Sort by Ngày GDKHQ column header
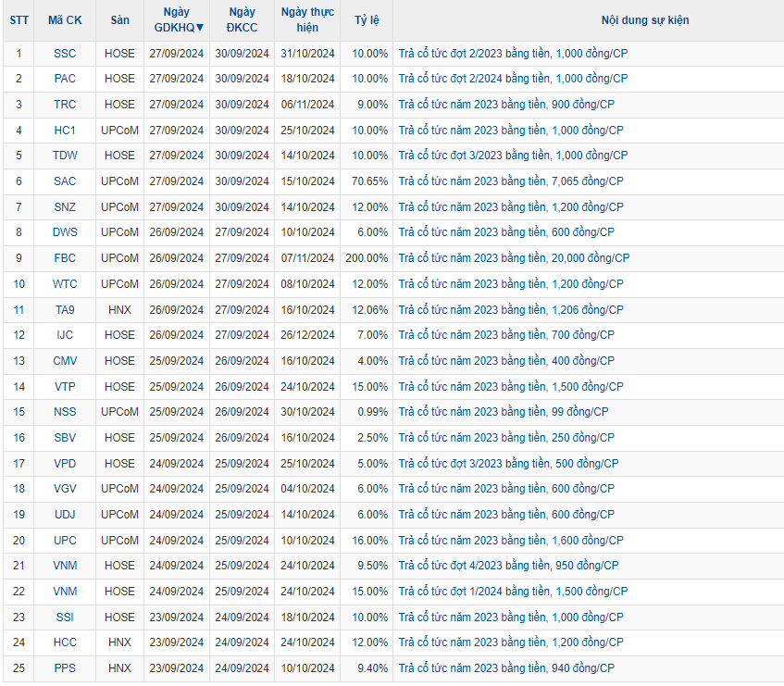 click(177, 20)
